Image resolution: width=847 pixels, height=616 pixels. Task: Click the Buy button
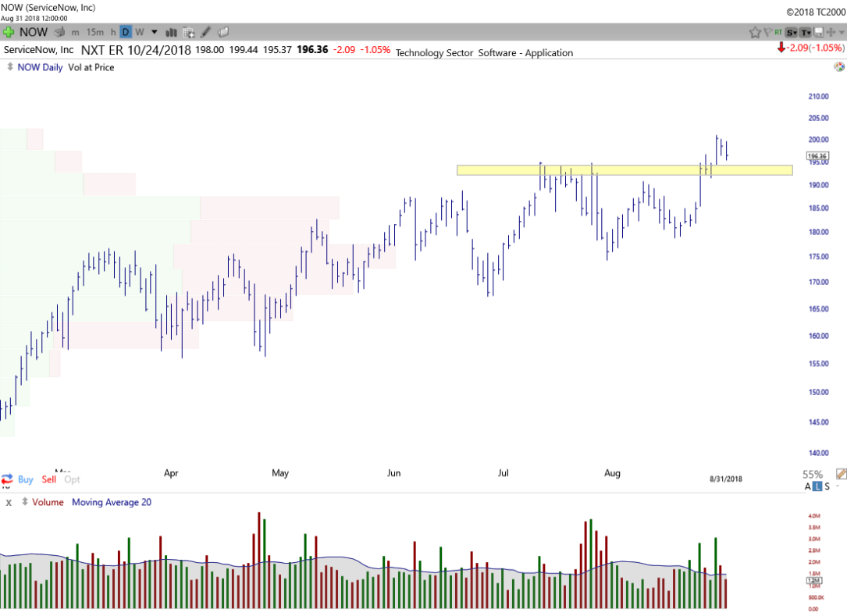26,479
